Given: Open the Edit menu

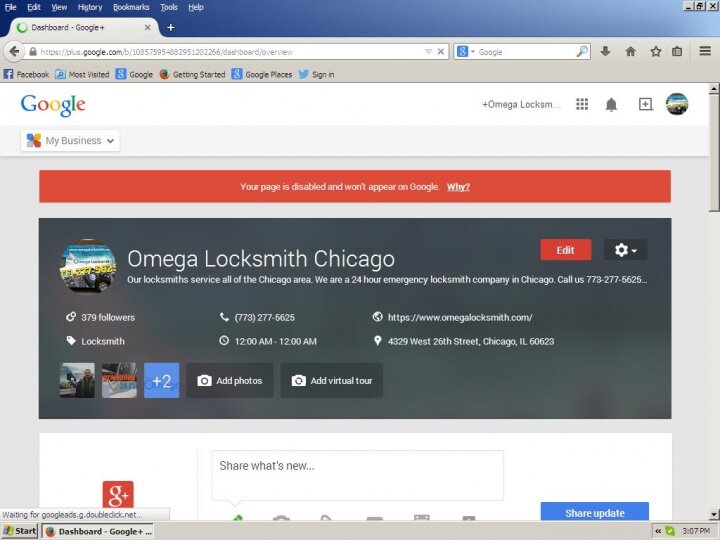Looking at the screenshot, I should [x=34, y=7].
